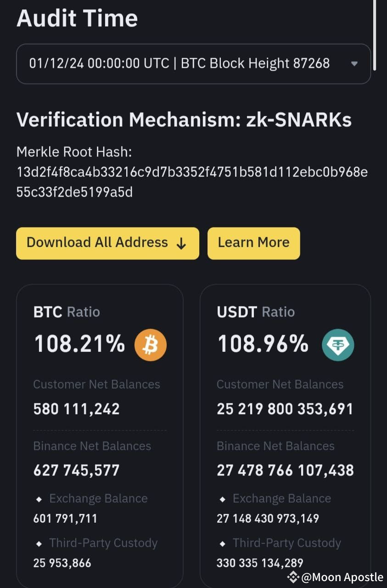Screen dimensions: 387x588
Task: Click the Audit Time page title
Action: (x=77, y=18)
